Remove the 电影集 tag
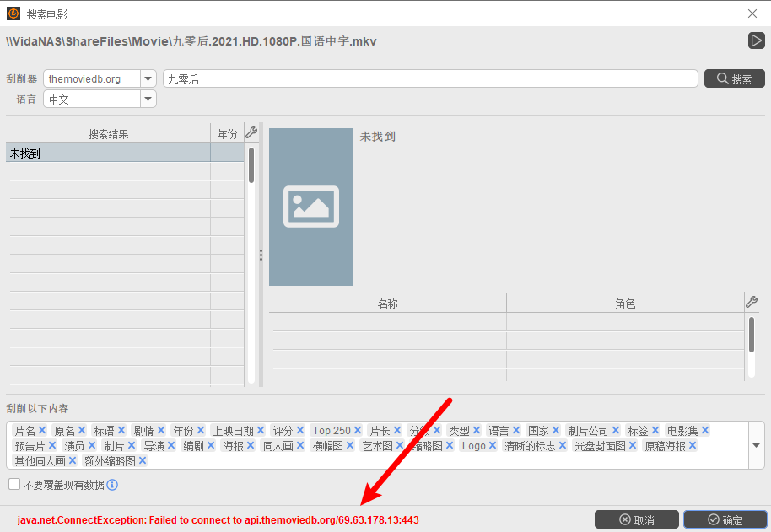 [x=705, y=430]
